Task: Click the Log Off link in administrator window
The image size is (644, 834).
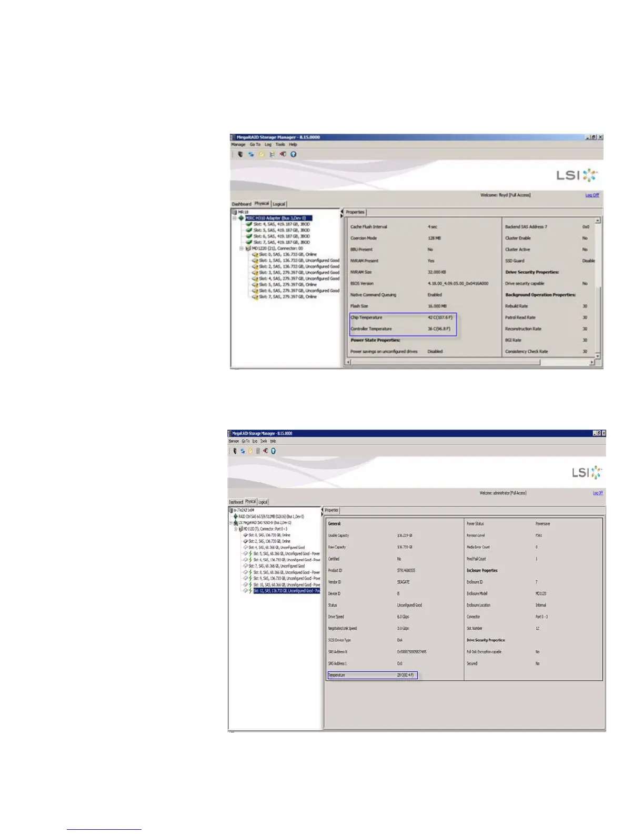Action: (x=598, y=493)
